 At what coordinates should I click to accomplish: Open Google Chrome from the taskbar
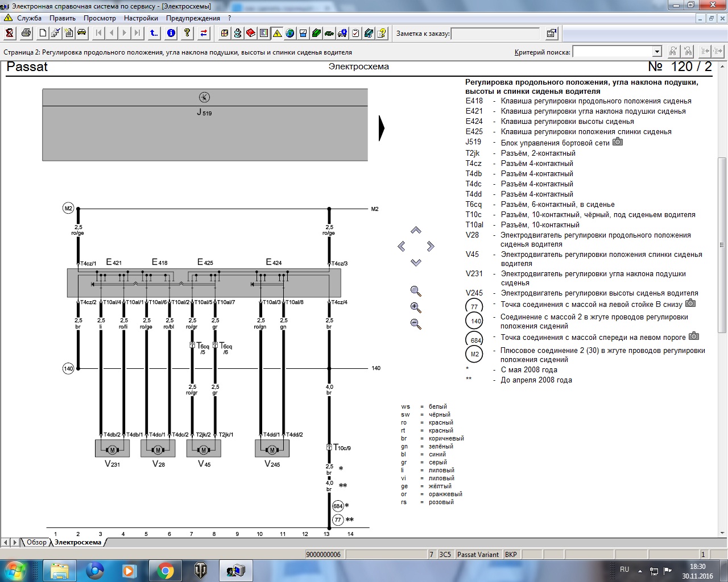tap(165, 570)
